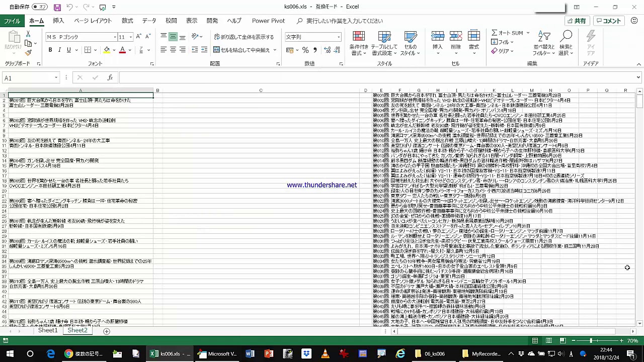Apply percent style to cells

pos(305,50)
